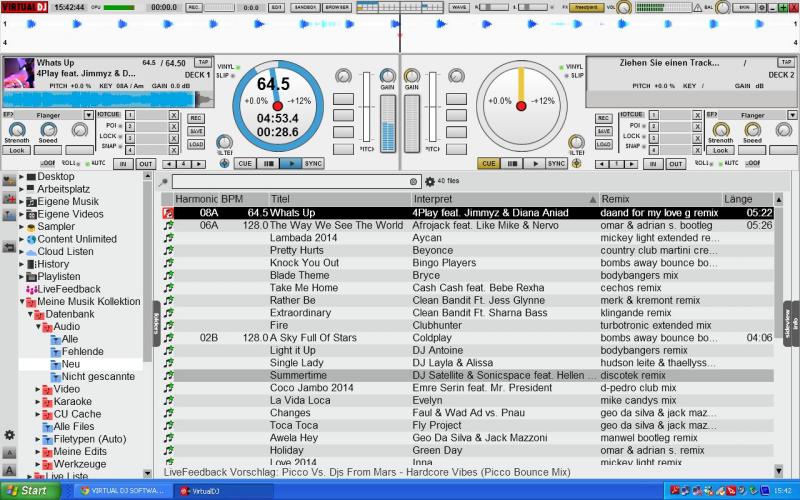Open the settings gear in the browser sidebar
The height and width of the screenshot is (500, 800).
(10, 435)
